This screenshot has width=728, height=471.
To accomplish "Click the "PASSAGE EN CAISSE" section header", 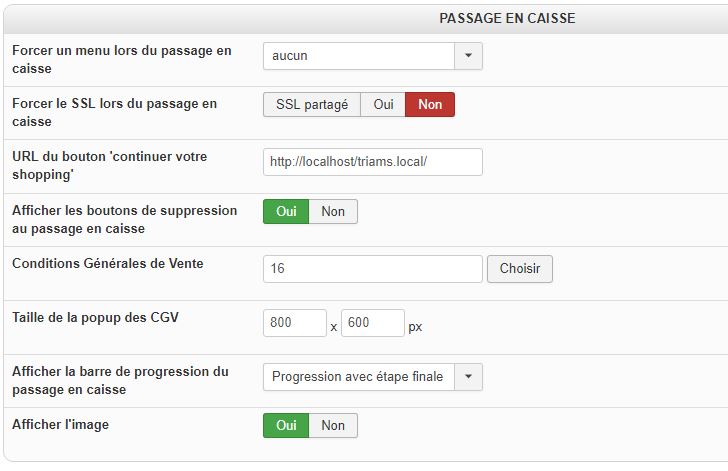I will pyautogui.click(x=507, y=18).
